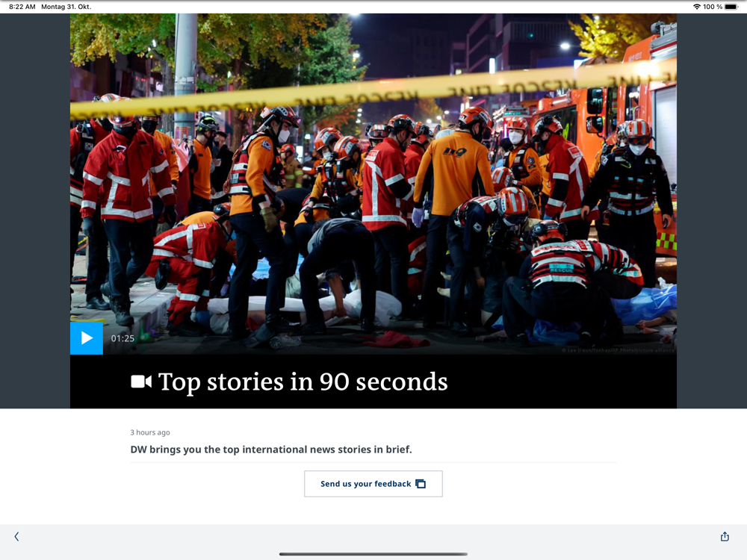This screenshot has width=747, height=560.
Task: Select the "DW brings you the top" description
Action: pos(271,449)
